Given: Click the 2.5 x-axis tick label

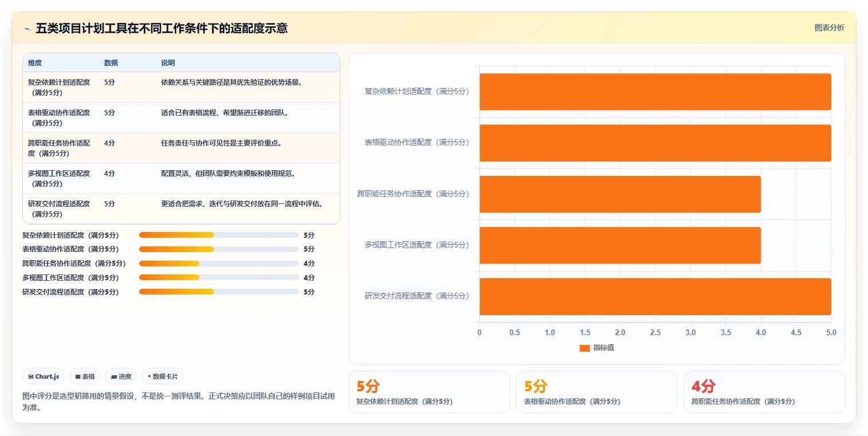Looking at the screenshot, I should tap(655, 332).
